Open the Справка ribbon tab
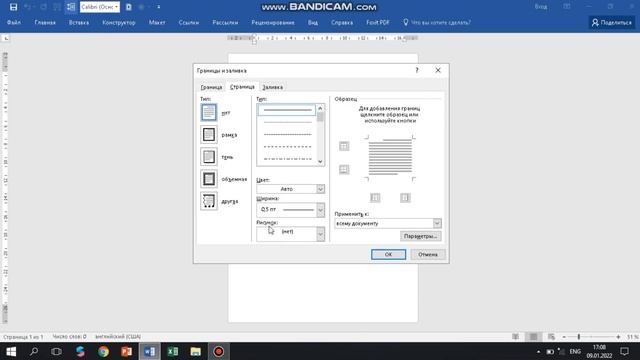 pos(342,22)
